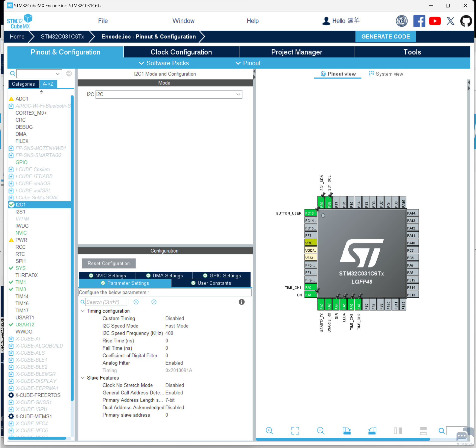Click the peripheral list vertical scrollbar
Image resolution: width=476 pixels, height=448 pixels.
72,248
